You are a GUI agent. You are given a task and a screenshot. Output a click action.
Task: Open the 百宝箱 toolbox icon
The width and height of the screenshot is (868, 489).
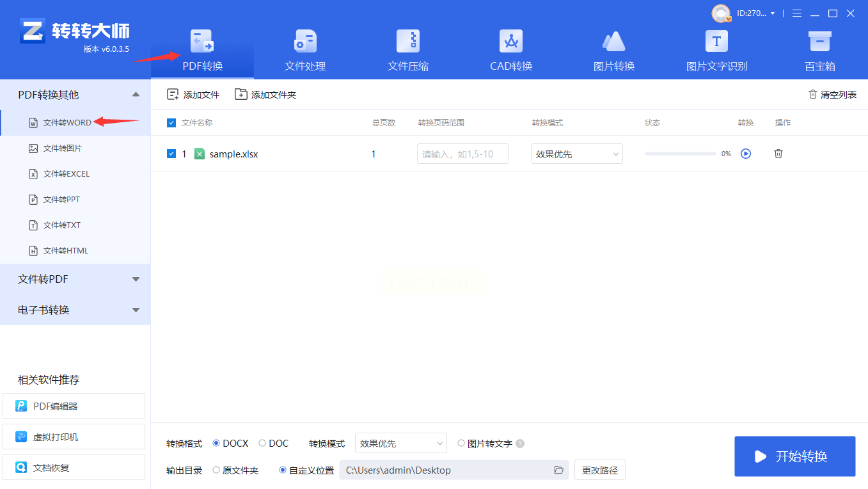819,42
